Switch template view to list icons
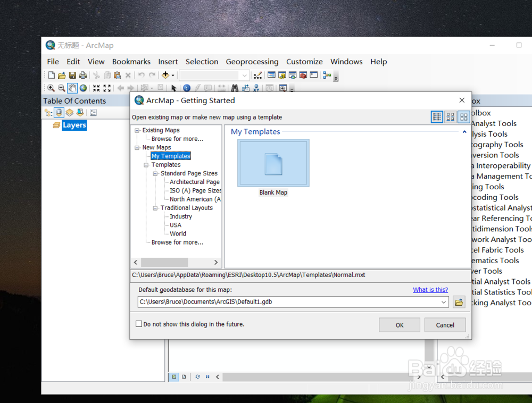 [x=437, y=117]
